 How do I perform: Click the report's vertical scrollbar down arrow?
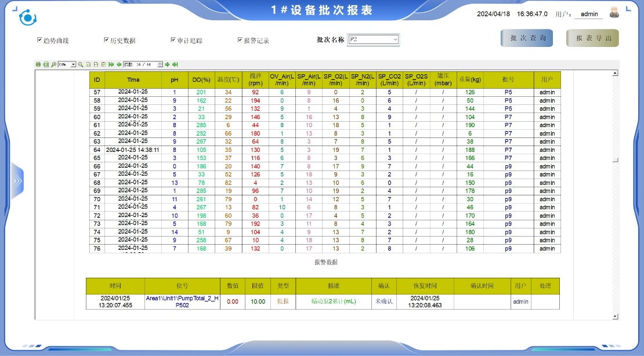coord(616,316)
